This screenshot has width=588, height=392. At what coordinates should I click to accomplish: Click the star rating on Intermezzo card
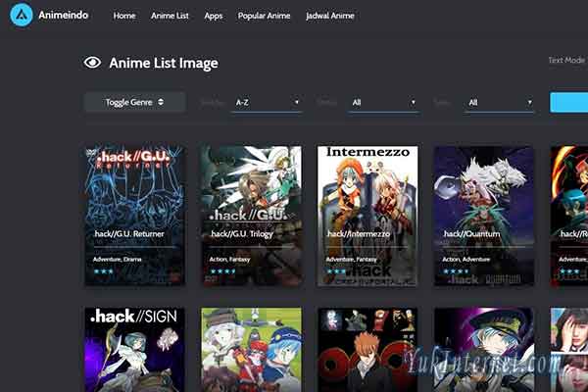click(336, 271)
